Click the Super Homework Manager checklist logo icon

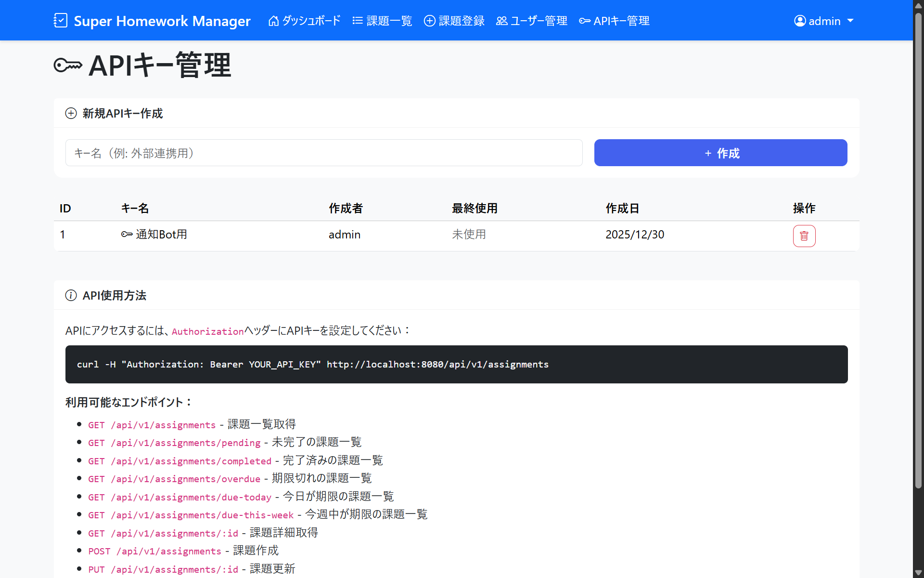point(61,20)
